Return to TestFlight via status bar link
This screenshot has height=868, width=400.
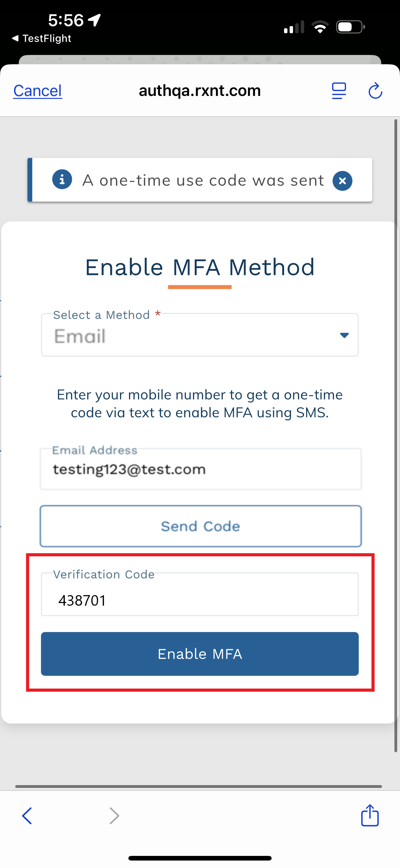[x=40, y=38]
